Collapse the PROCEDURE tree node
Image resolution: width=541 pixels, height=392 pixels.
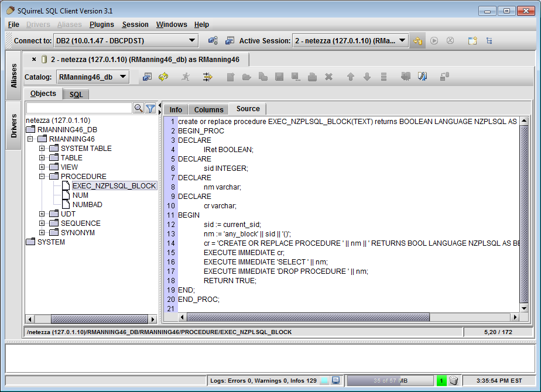click(42, 176)
